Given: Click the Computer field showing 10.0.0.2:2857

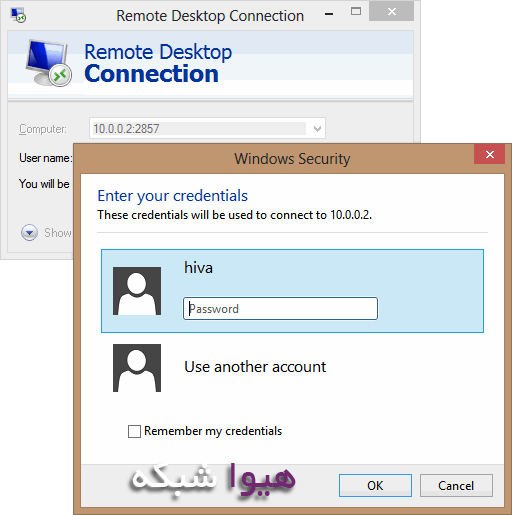Looking at the screenshot, I should (207, 128).
